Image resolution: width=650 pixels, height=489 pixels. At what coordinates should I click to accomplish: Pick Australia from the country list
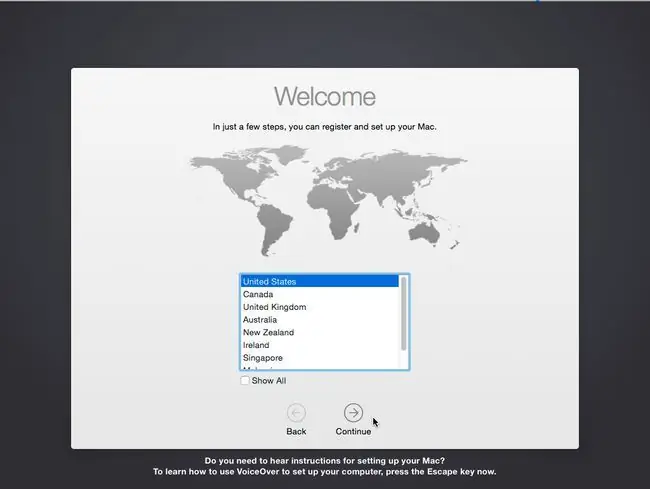pyautogui.click(x=320, y=320)
